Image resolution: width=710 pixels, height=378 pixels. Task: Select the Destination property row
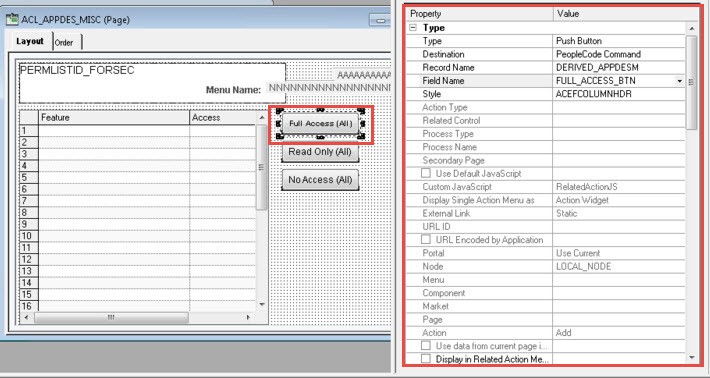(x=546, y=54)
